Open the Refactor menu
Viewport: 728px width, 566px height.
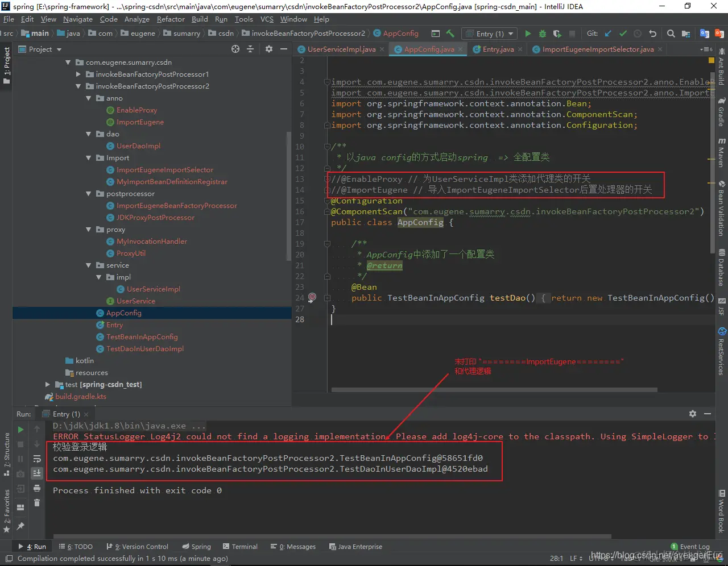[171, 19]
